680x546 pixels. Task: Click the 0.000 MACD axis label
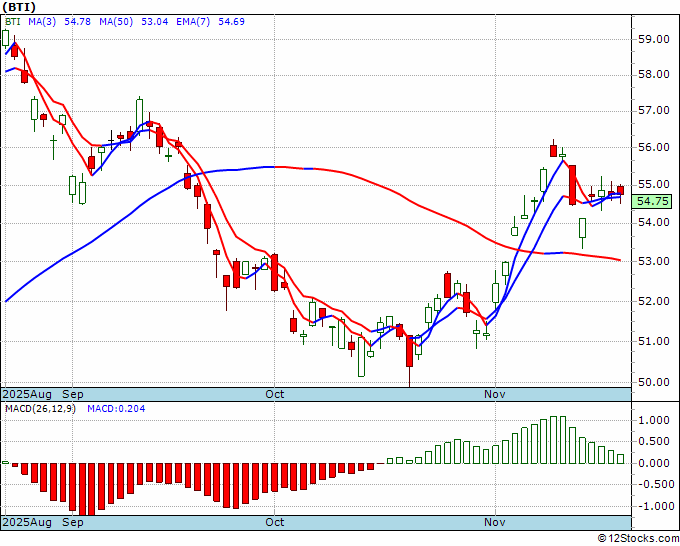point(654,463)
